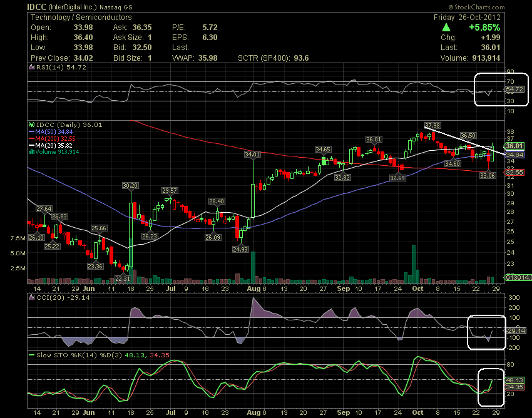Viewport: 532px width, 418px height.
Task: Click the blue MA(50) legend line swatch
Action: (x=32, y=131)
